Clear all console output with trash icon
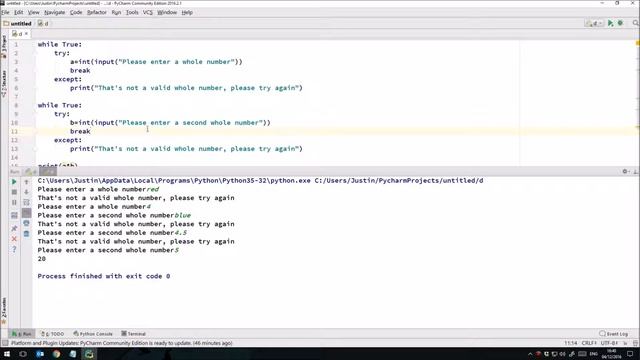640x360 pixels. (27, 234)
